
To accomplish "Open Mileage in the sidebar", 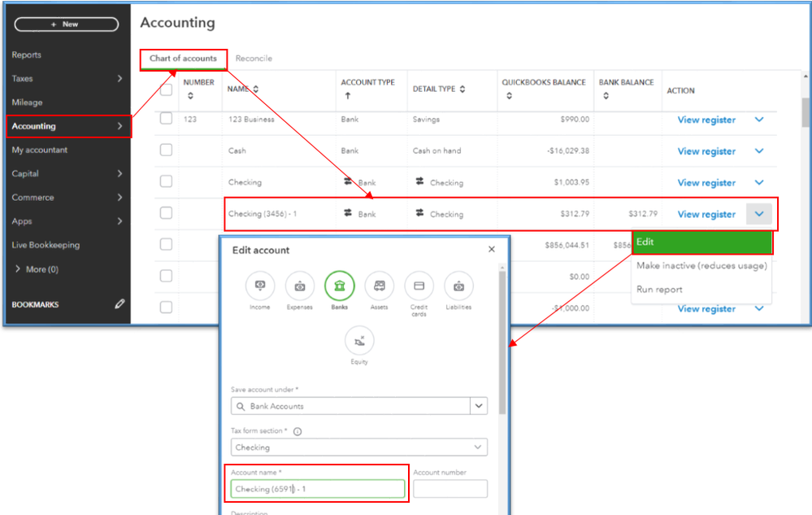I will pos(27,102).
